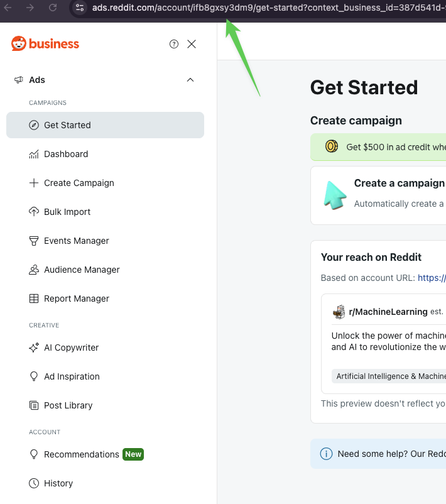The height and width of the screenshot is (504, 446).
Task: Open the Reddit business home logo
Action: point(46,43)
